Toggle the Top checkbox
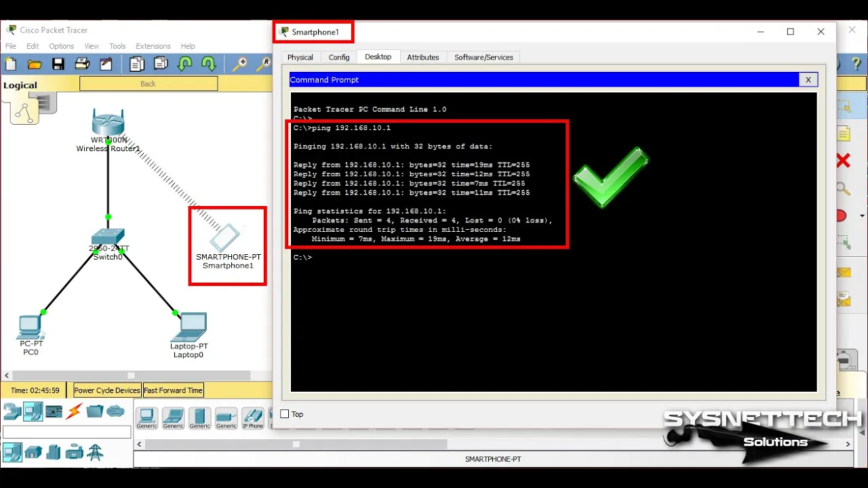The height and width of the screenshot is (488, 868). pyautogui.click(x=285, y=414)
